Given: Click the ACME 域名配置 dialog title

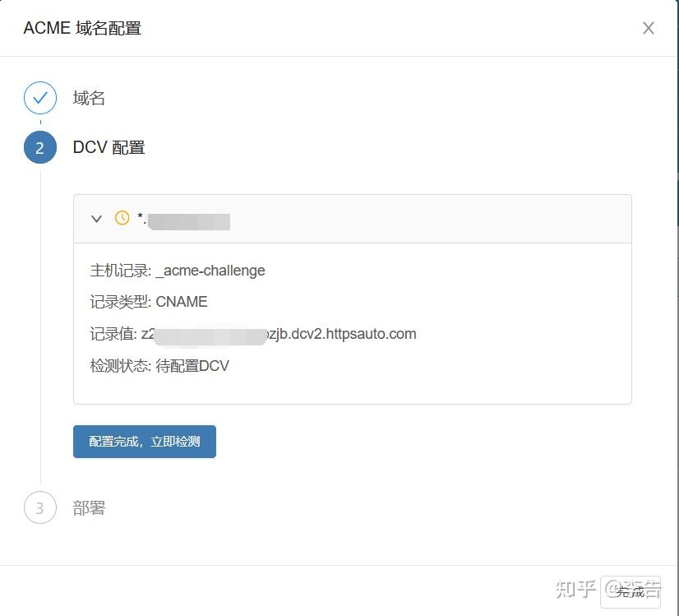Looking at the screenshot, I should click(x=82, y=27).
